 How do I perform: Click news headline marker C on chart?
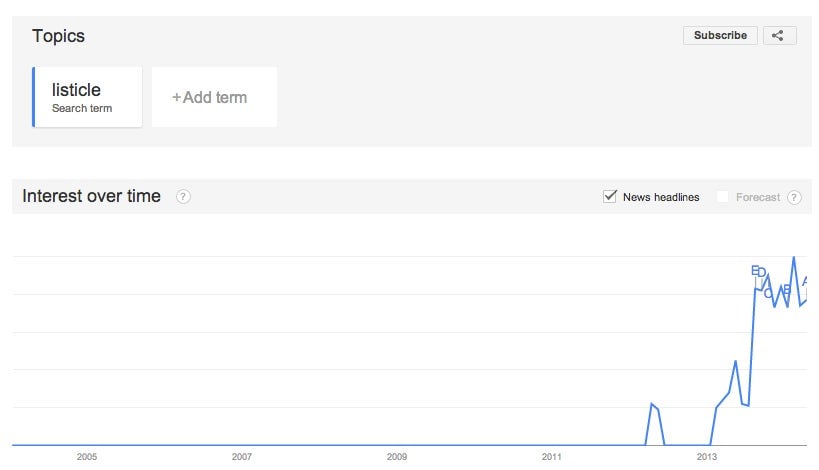pyautogui.click(x=768, y=293)
